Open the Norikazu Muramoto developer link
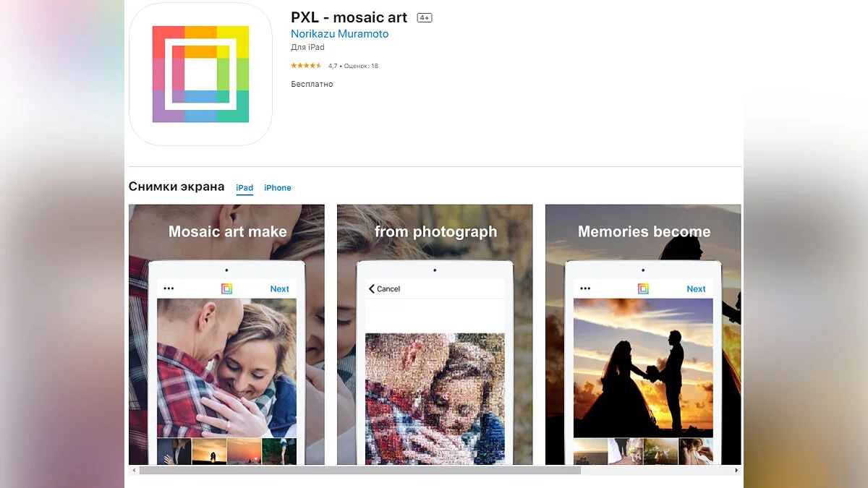Viewport: 868px width, 488px height. click(x=339, y=34)
